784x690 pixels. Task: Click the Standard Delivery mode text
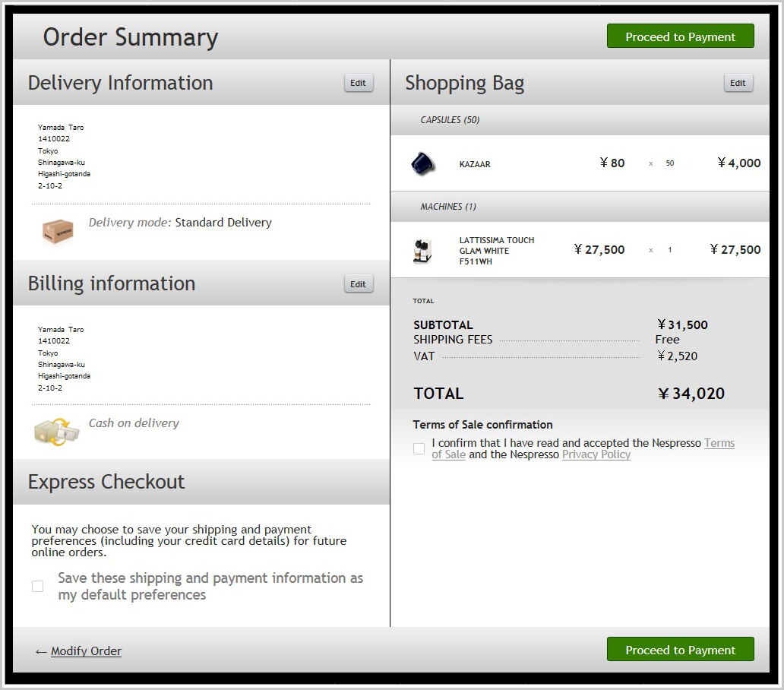[x=223, y=223]
